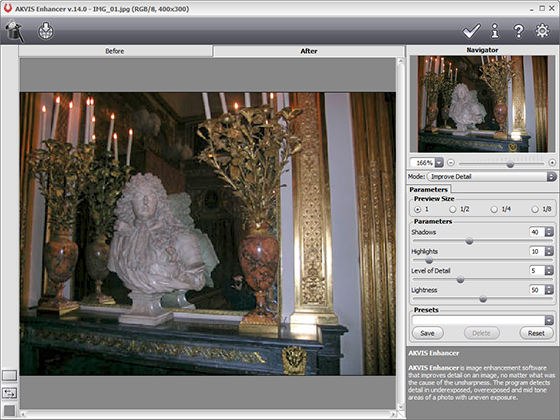Select preview size 1/2 radio button
This screenshot has width=560, height=420.
[452, 209]
